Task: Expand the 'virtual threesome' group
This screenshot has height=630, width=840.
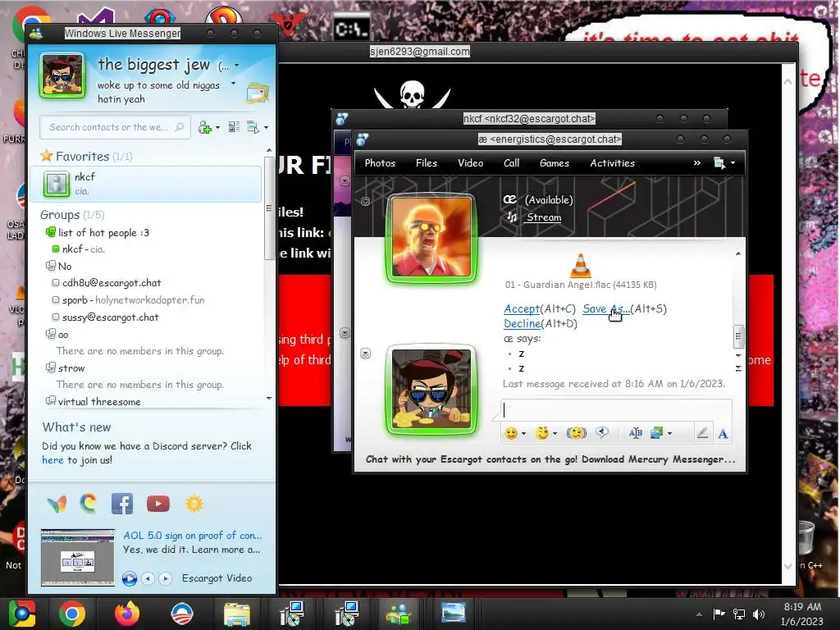Action: pyautogui.click(x=50, y=400)
